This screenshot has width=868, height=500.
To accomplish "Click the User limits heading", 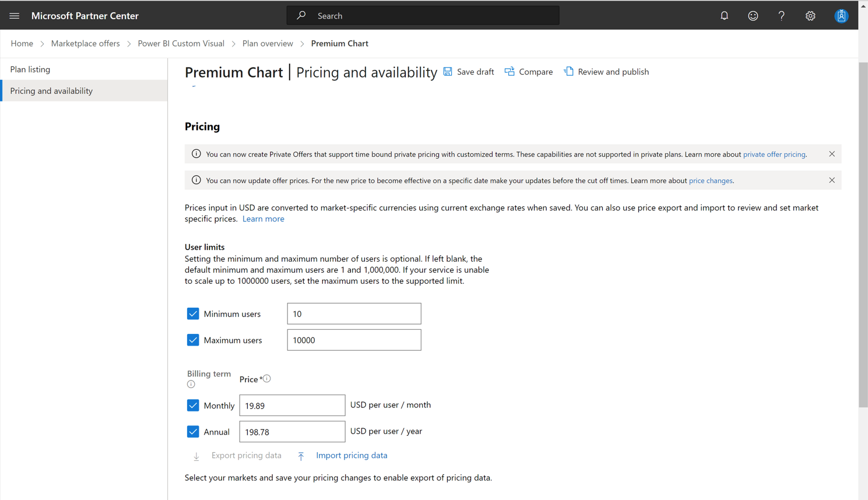I will (205, 247).
